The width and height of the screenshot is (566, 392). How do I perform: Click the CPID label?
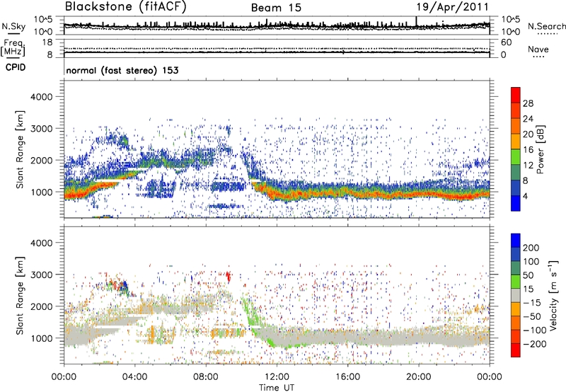pyautogui.click(x=16, y=67)
